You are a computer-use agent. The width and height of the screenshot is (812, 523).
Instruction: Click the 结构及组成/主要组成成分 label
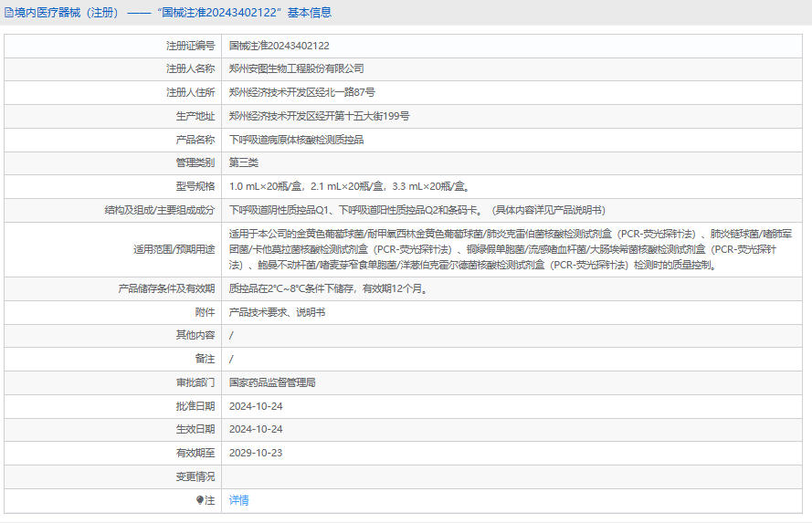(160, 210)
